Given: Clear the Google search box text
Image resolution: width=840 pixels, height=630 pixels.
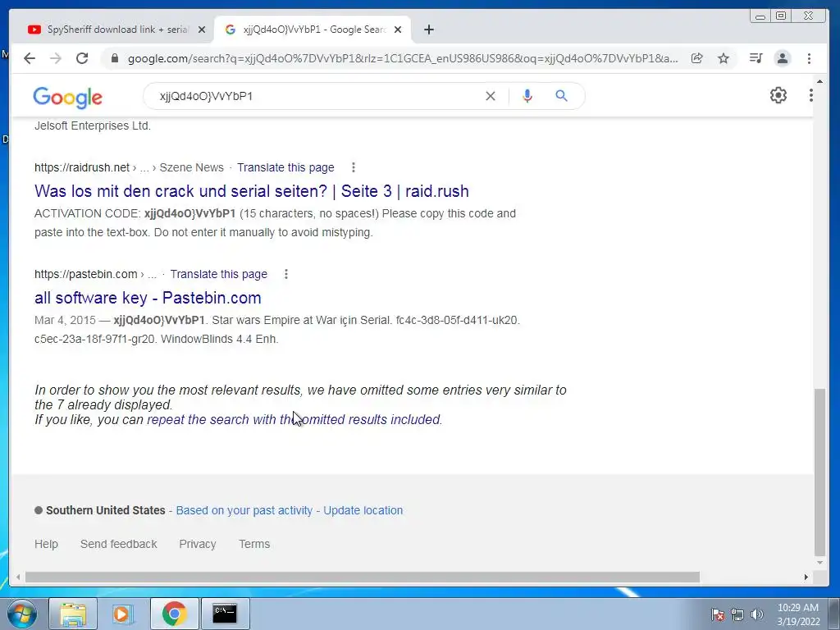Looking at the screenshot, I should (x=491, y=96).
